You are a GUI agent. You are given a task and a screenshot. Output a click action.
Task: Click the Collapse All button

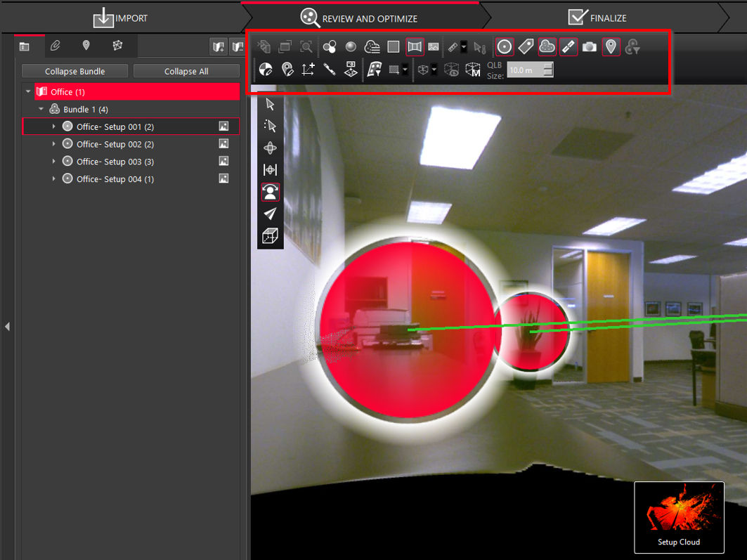click(186, 71)
